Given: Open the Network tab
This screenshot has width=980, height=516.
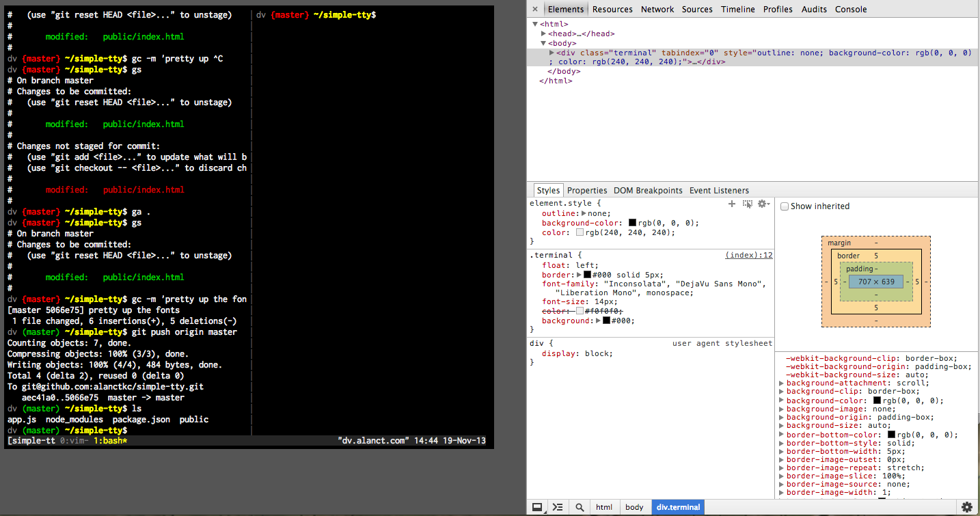Looking at the screenshot, I should 657,10.
